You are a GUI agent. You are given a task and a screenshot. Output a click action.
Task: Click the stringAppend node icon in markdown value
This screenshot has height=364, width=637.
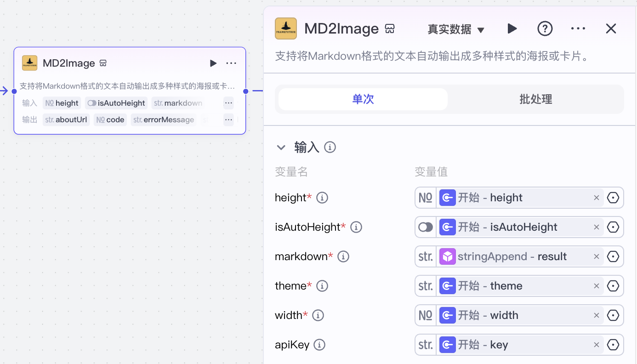(447, 256)
